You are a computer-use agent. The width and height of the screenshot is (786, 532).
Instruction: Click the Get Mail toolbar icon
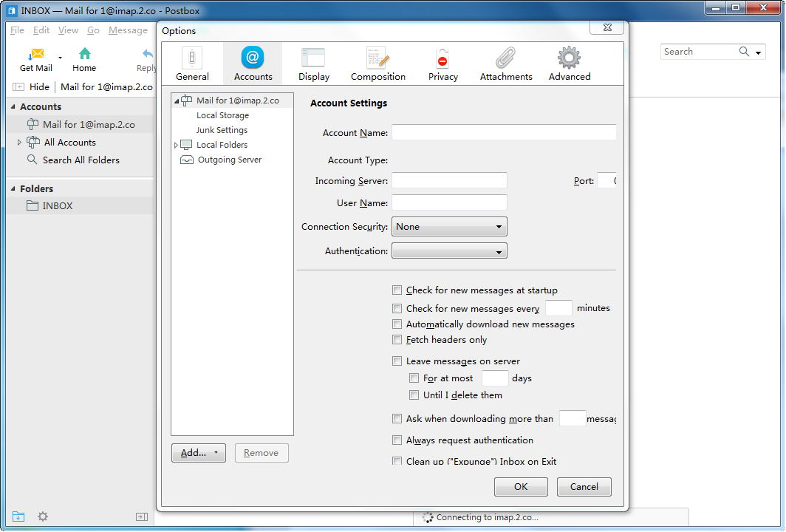point(36,55)
